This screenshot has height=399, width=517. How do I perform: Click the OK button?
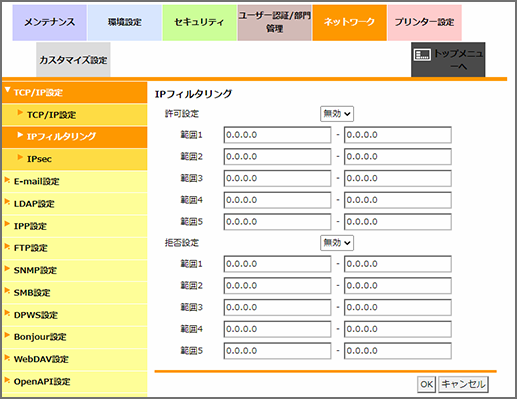[x=426, y=384]
